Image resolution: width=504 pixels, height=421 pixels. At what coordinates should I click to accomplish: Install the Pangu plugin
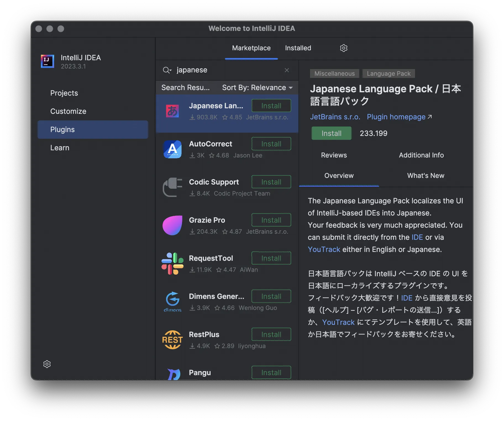point(271,373)
